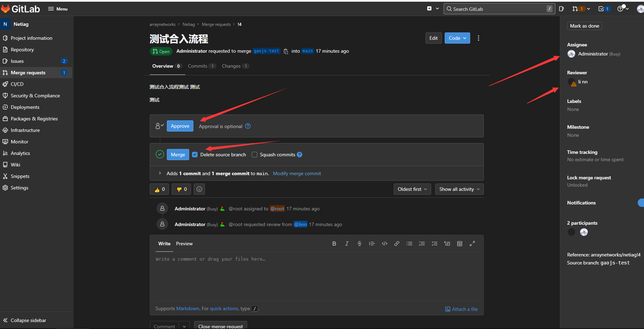Click arraynetworks breadcrumb link

(162, 24)
